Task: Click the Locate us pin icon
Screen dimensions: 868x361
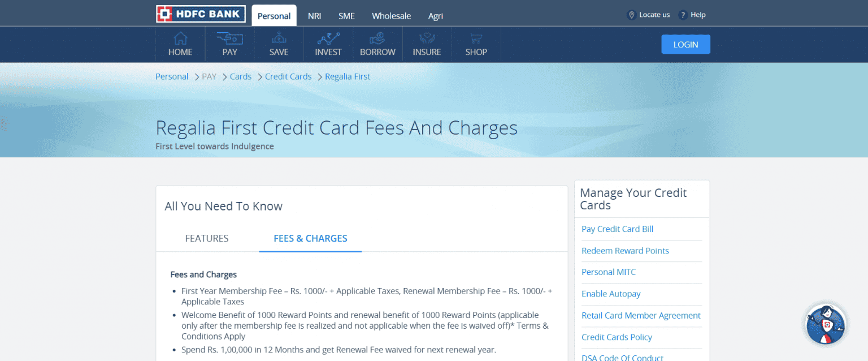Action: tap(632, 15)
